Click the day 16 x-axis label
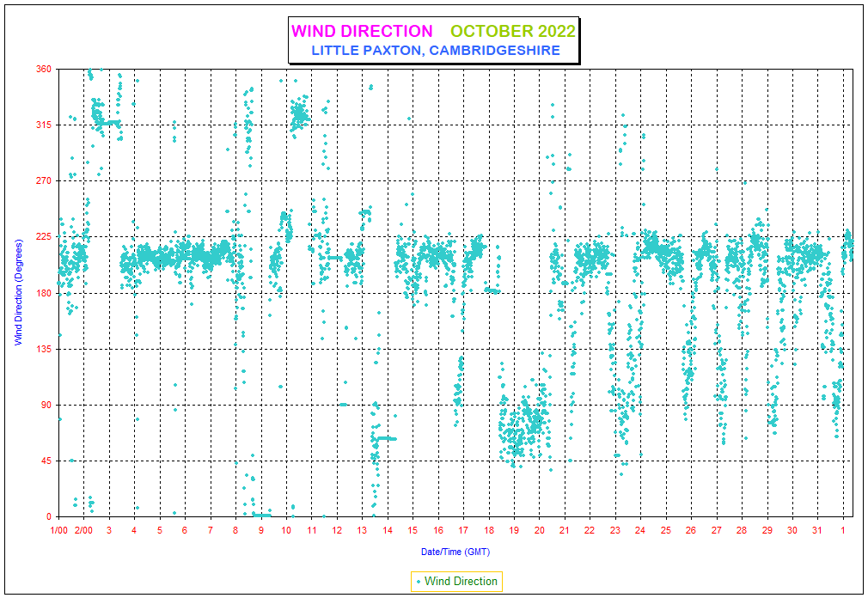The width and height of the screenshot is (868, 598). tap(438, 530)
